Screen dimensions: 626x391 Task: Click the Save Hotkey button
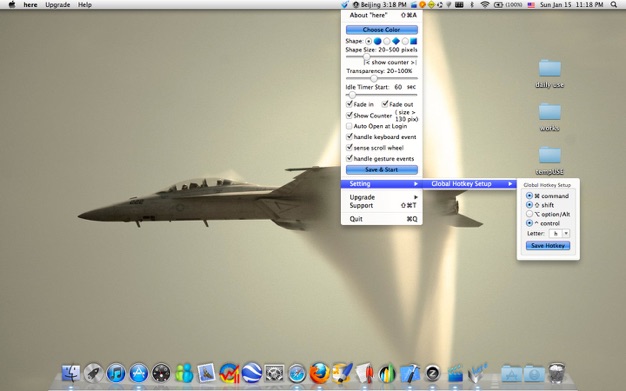[x=548, y=246]
